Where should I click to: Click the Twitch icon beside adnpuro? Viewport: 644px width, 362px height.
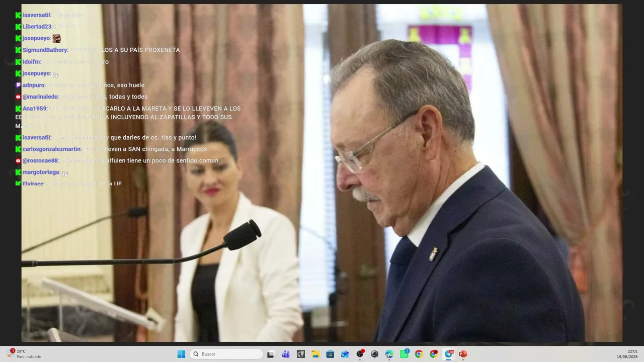click(18, 85)
